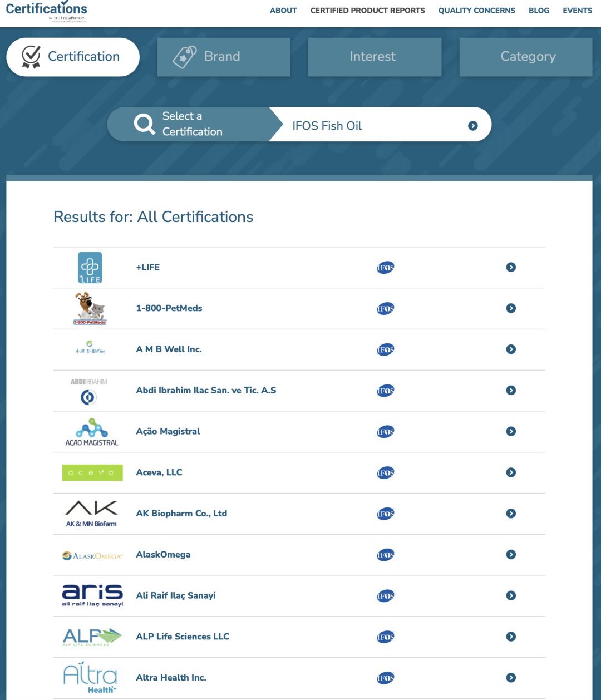601x700 pixels.
Task: Click the IFOS badge in the AlaskOmega row
Action: click(385, 555)
